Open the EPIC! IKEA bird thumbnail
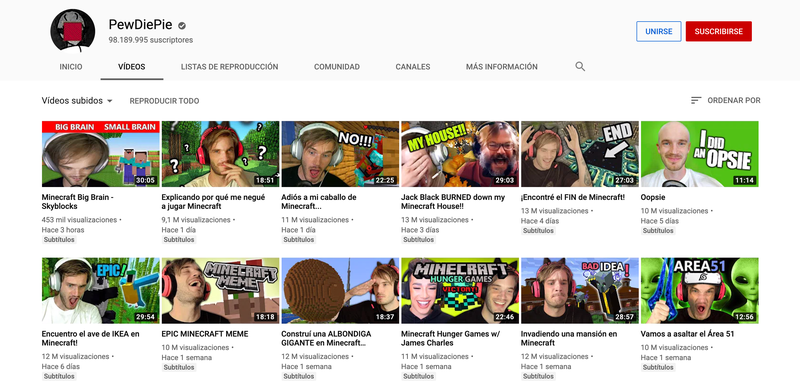This screenshot has height=392, width=800. tap(101, 290)
